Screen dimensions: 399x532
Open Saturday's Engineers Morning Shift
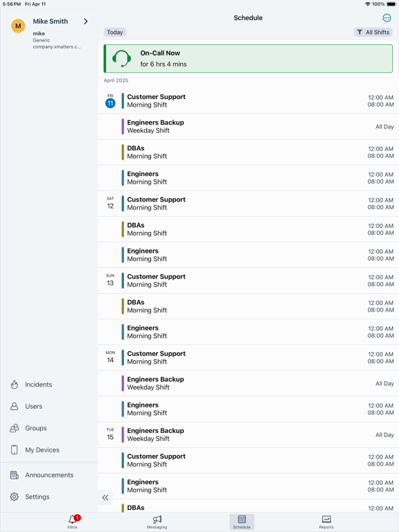click(x=248, y=255)
